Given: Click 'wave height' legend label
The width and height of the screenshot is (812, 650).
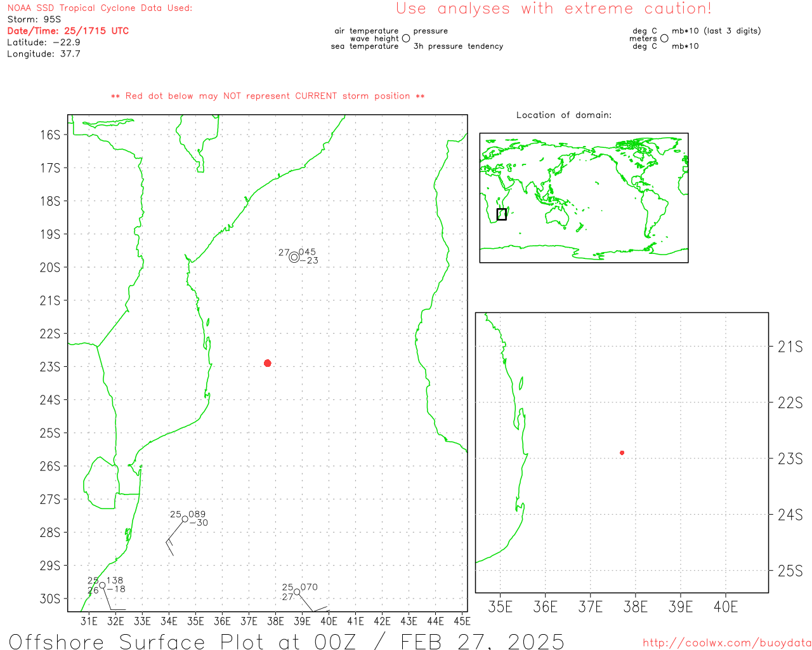Looking at the screenshot, I should [x=374, y=38].
